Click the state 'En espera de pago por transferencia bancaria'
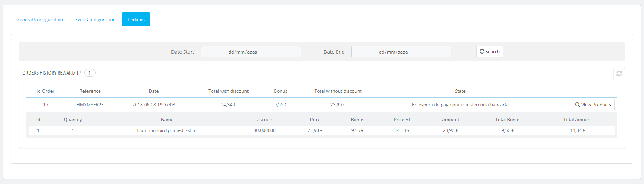Image resolution: width=644 pixels, height=184 pixels. [x=460, y=105]
